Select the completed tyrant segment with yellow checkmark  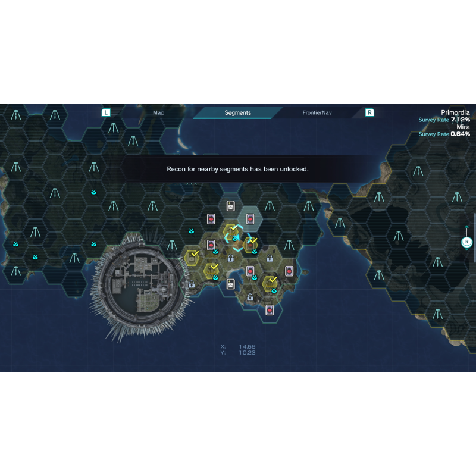coord(250,245)
